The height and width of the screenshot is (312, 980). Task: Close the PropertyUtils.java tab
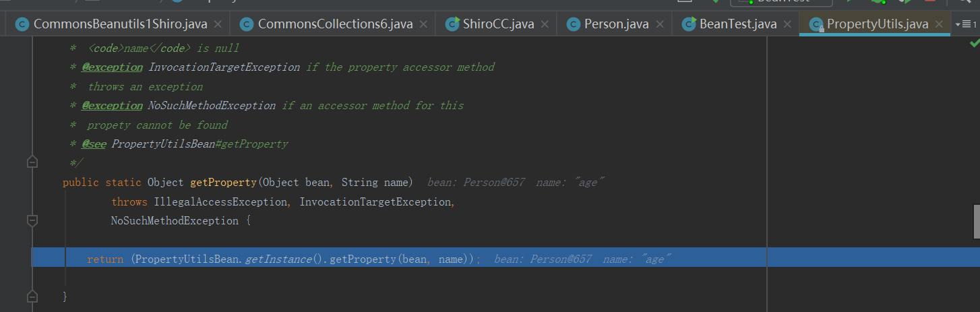click(939, 24)
